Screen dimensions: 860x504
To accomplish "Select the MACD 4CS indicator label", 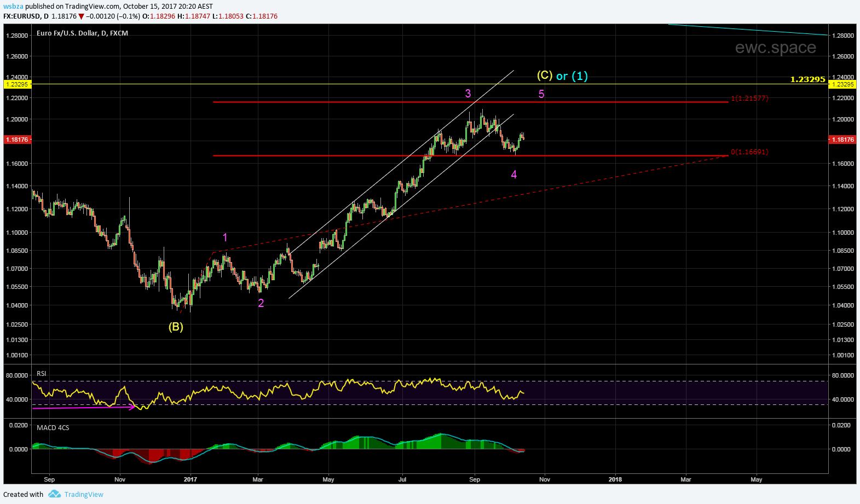I will (53, 428).
